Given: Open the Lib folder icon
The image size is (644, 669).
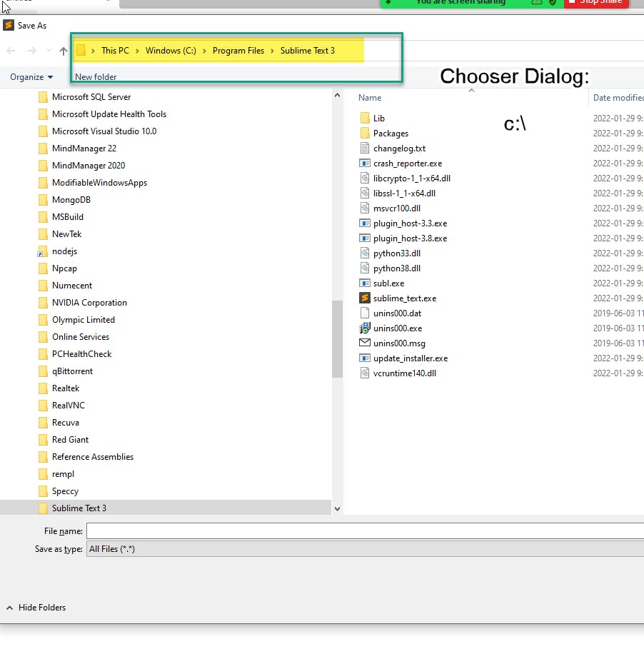Looking at the screenshot, I should [x=365, y=119].
